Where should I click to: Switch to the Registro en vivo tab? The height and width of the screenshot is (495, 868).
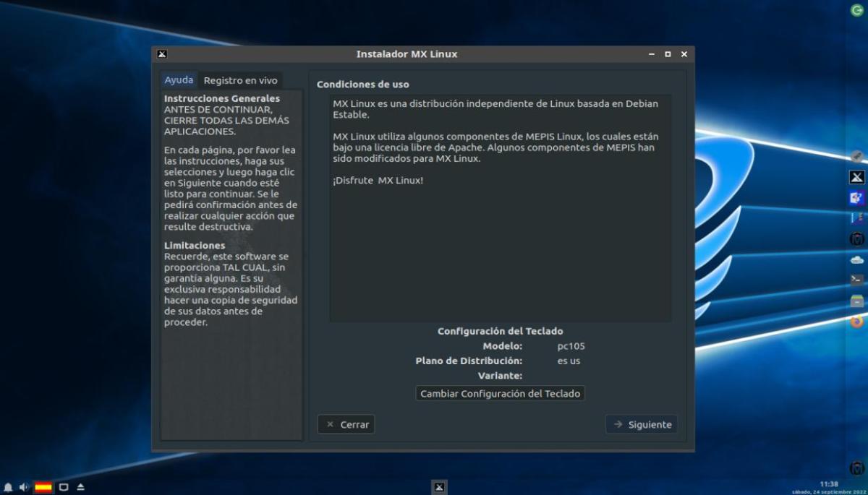tap(240, 80)
